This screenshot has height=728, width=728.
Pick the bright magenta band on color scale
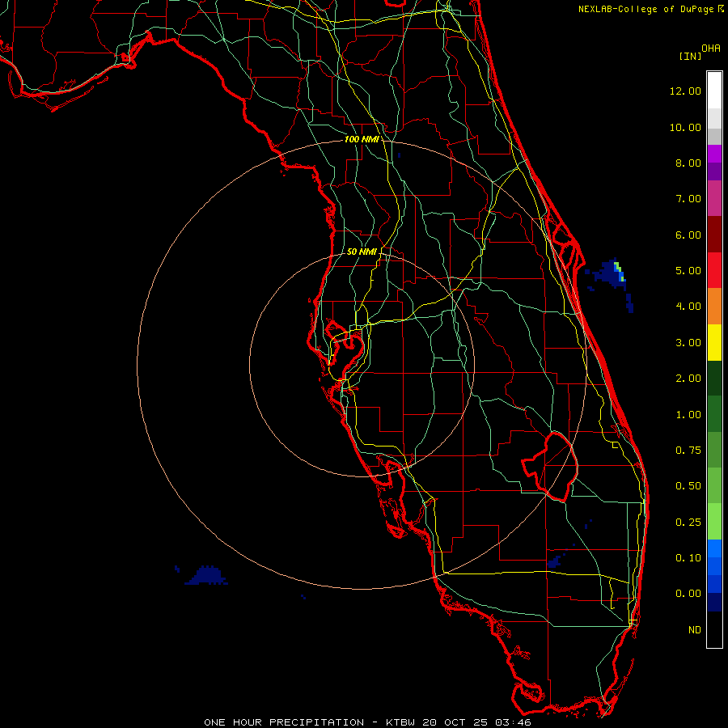pyautogui.click(x=714, y=154)
